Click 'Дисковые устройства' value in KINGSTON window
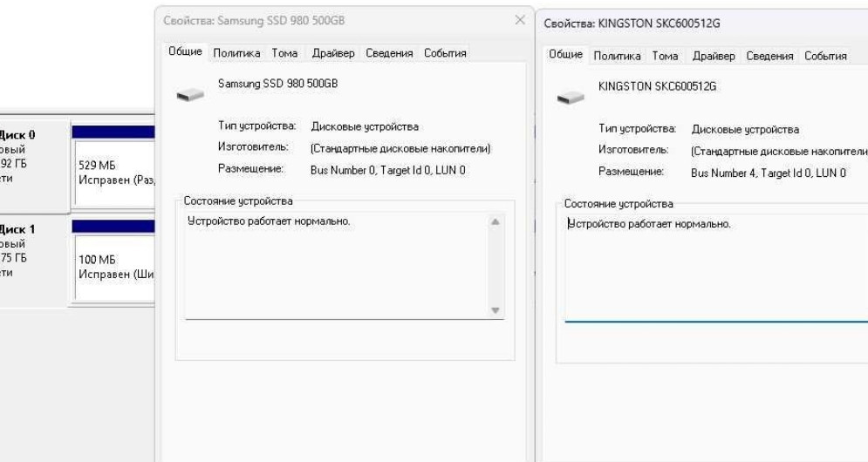 (x=744, y=130)
